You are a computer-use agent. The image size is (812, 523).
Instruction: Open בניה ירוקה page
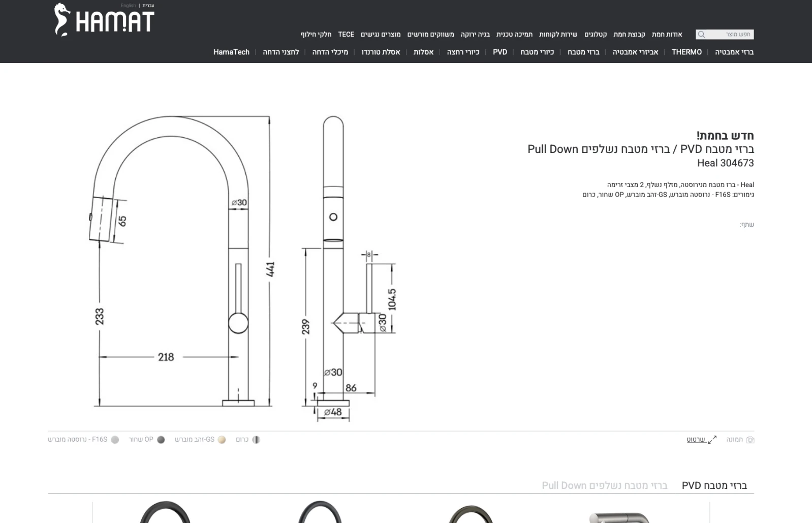point(475,35)
